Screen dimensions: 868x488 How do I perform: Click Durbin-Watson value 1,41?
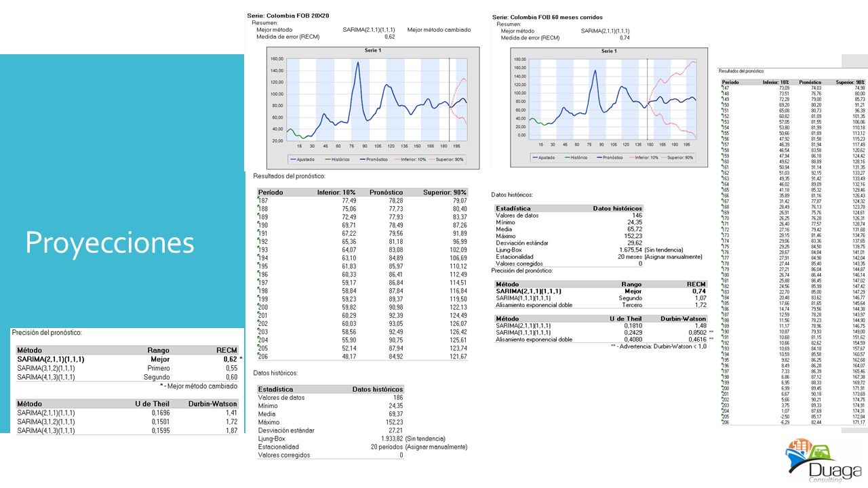point(231,412)
